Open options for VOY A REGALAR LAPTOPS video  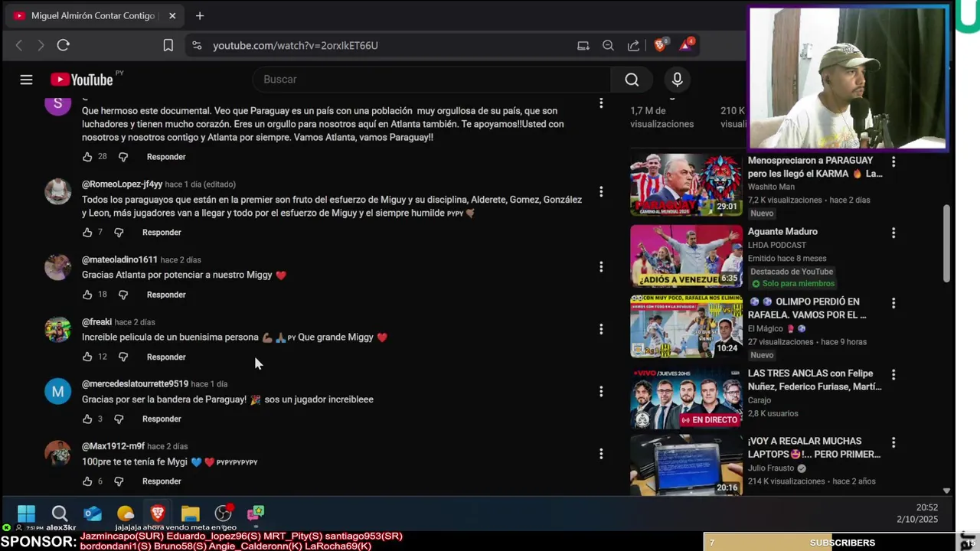pos(893,442)
